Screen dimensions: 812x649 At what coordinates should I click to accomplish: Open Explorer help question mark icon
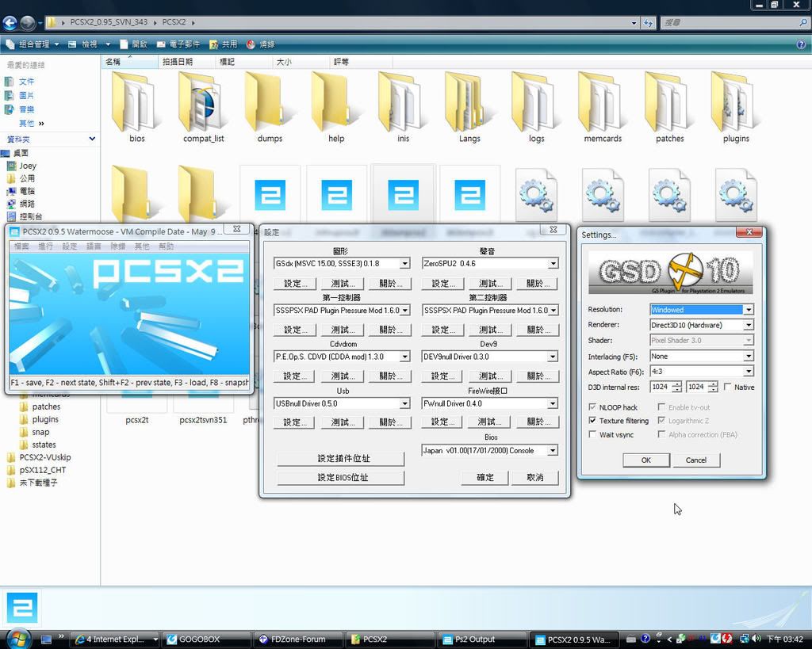click(x=801, y=44)
